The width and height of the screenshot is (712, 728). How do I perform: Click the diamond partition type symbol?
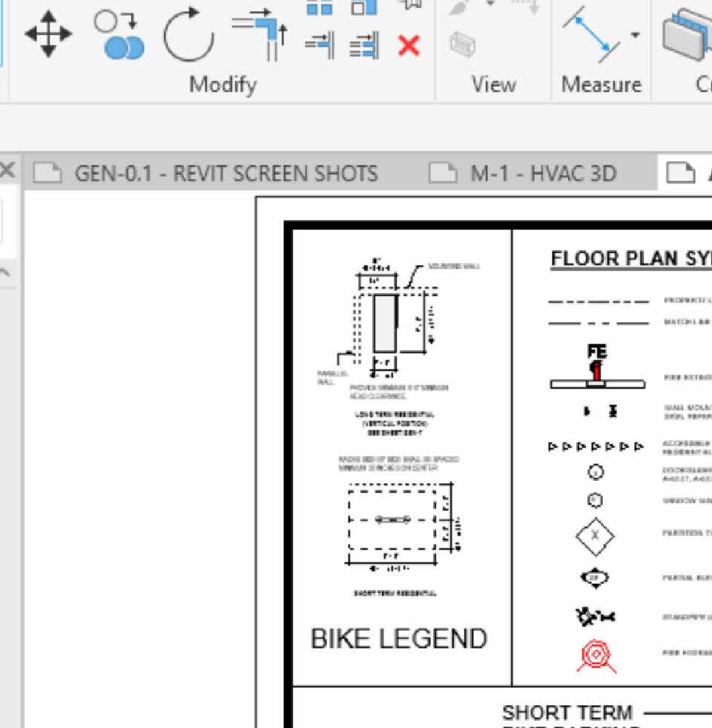595,537
